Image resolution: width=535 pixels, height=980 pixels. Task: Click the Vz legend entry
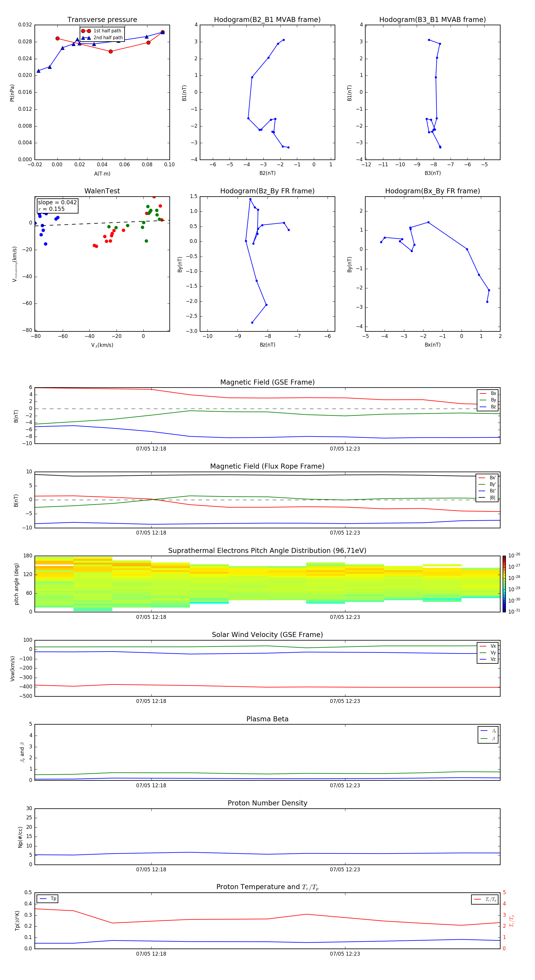click(488, 659)
